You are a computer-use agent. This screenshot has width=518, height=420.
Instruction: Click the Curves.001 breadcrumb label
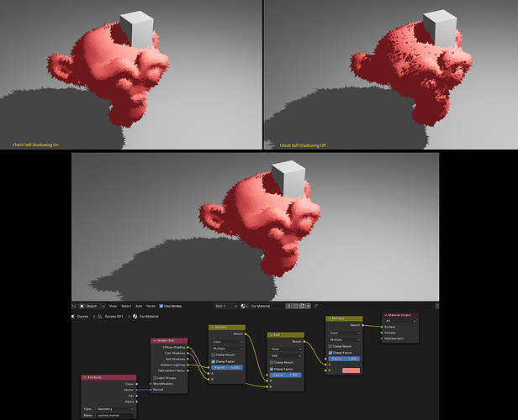coord(114,317)
